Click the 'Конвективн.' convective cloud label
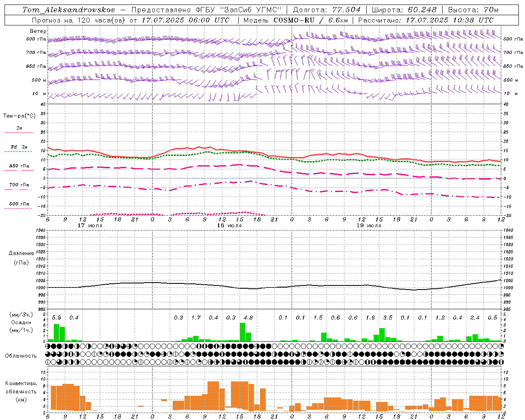Viewport: 525px width, 420px height. pos(21,383)
